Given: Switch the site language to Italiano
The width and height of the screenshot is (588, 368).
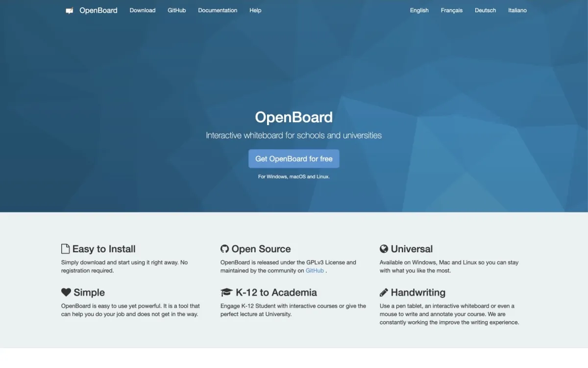Looking at the screenshot, I should (517, 10).
